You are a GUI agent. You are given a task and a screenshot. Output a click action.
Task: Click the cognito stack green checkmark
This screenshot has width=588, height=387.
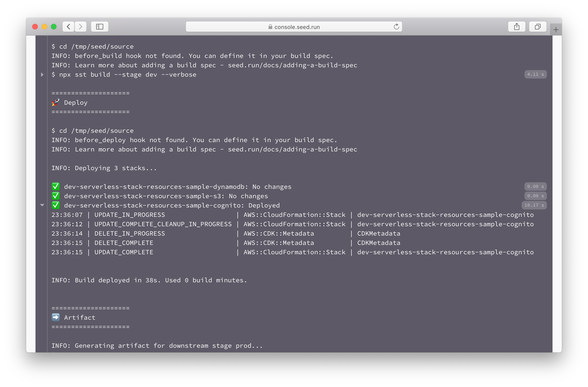point(56,205)
